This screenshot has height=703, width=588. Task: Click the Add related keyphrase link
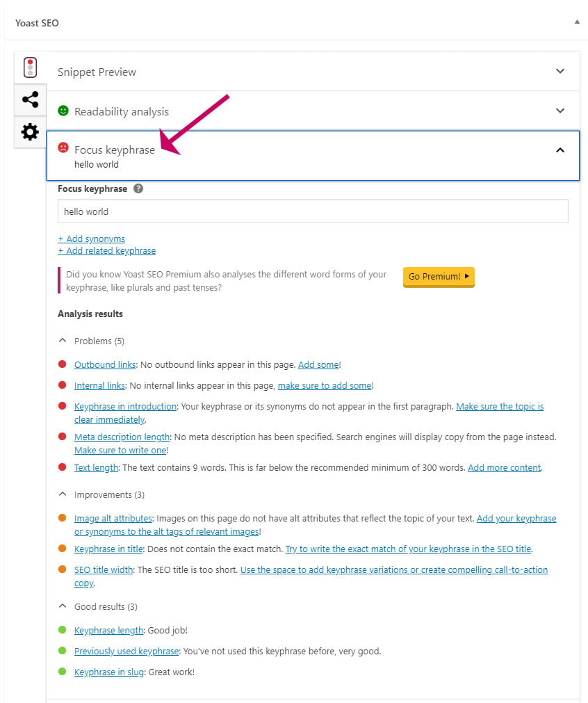[x=106, y=250]
